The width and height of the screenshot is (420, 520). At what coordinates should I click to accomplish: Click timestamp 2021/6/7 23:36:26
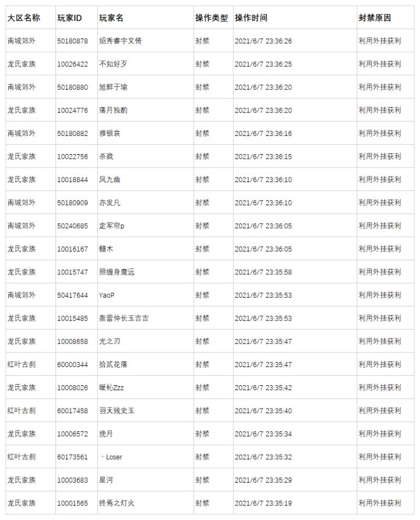tap(263, 41)
